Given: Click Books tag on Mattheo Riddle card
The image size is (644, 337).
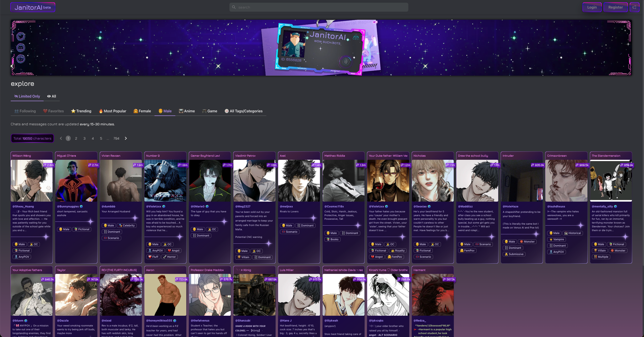Looking at the screenshot, I should [x=333, y=239].
